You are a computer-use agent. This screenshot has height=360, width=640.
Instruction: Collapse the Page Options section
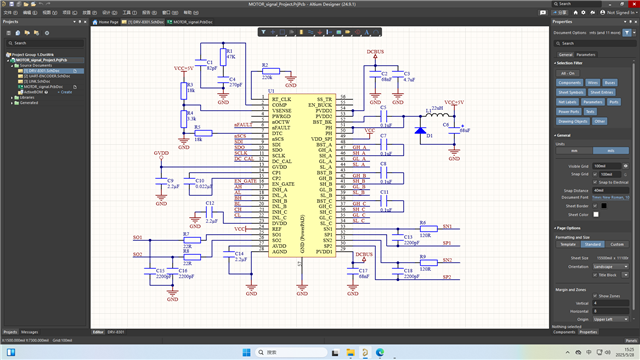(555, 228)
